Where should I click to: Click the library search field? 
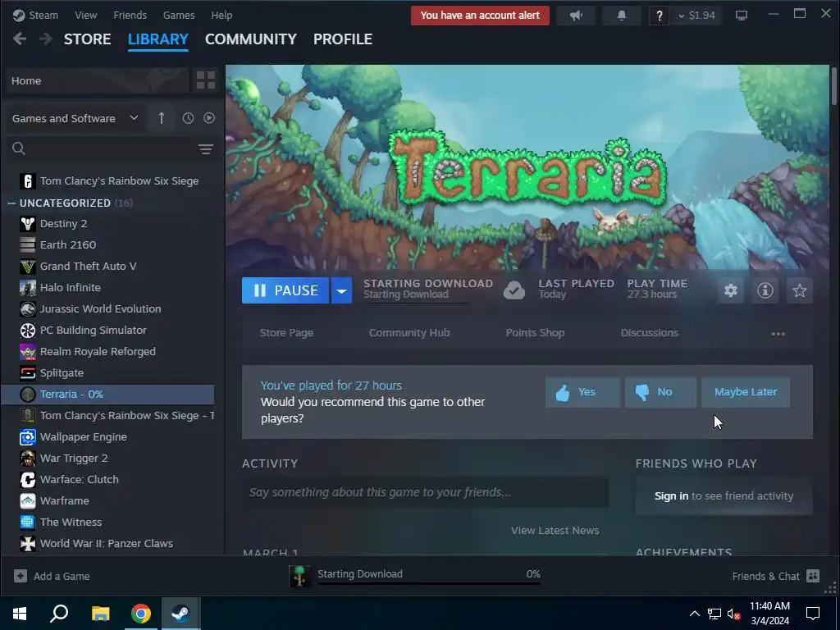[110, 149]
